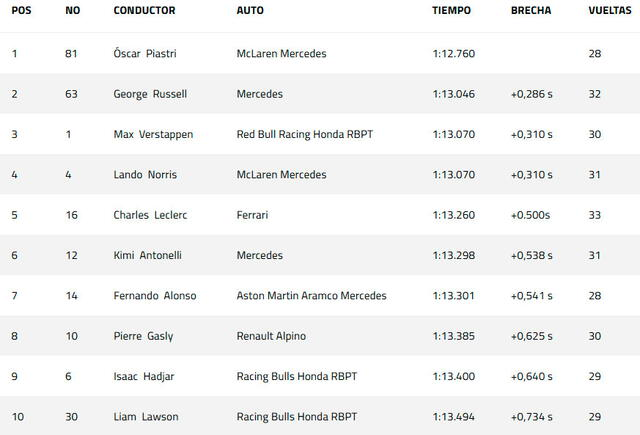Click Aston Martin Aramco Mercedes team

(311, 295)
